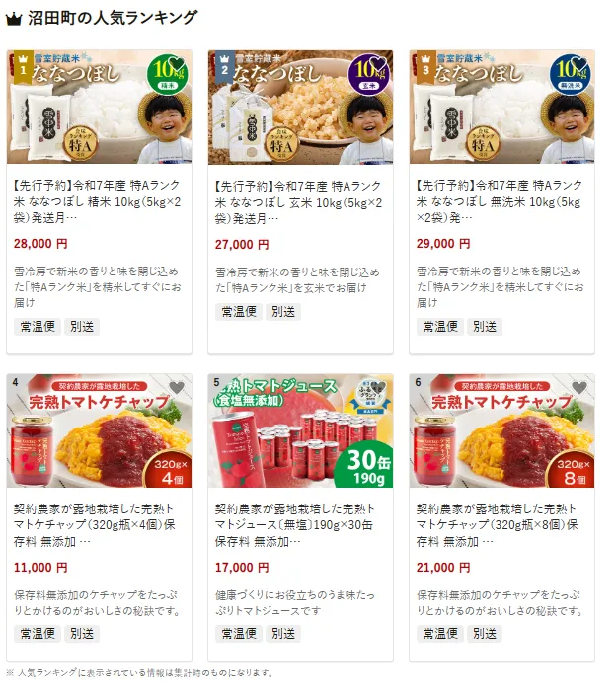The width and height of the screenshot is (616, 700).
Task: Open tomato ketchup 320g×4個 product image
Action: (99, 430)
